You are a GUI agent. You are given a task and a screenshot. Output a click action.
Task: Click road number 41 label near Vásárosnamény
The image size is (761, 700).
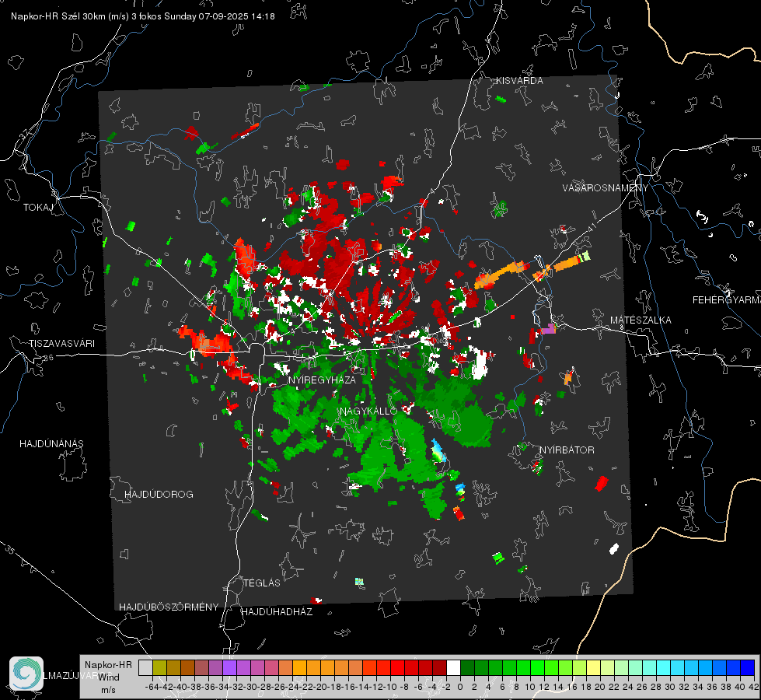pyautogui.click(x=591, y=227)
